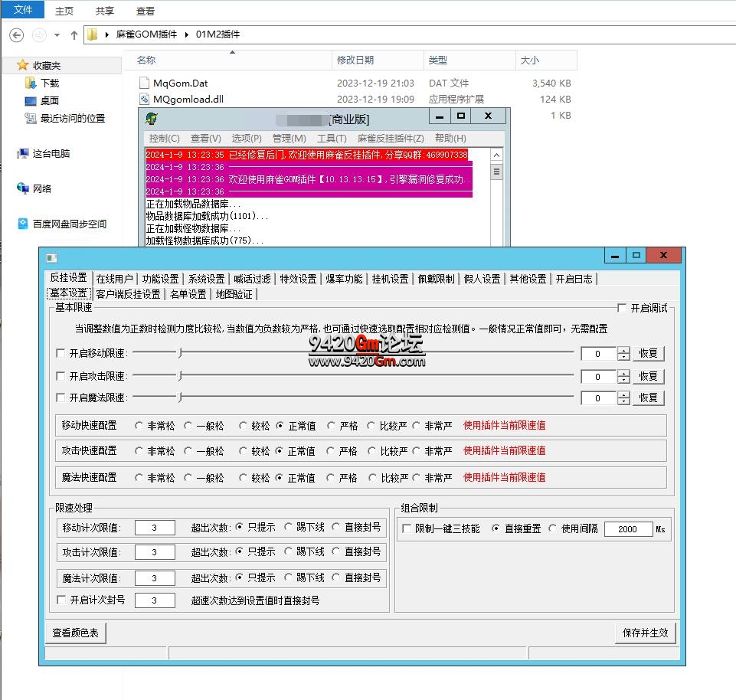Image resolution: width=736 pixels, height=700 pixels.
Task: Select the MqGom.Dat file icon
Action: pos(144,83)
